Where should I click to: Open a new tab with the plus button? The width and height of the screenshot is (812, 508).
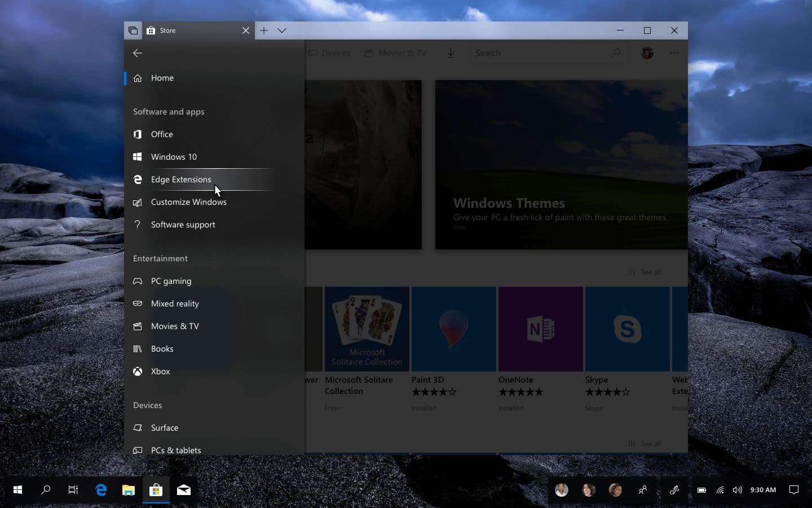[264, 30]
